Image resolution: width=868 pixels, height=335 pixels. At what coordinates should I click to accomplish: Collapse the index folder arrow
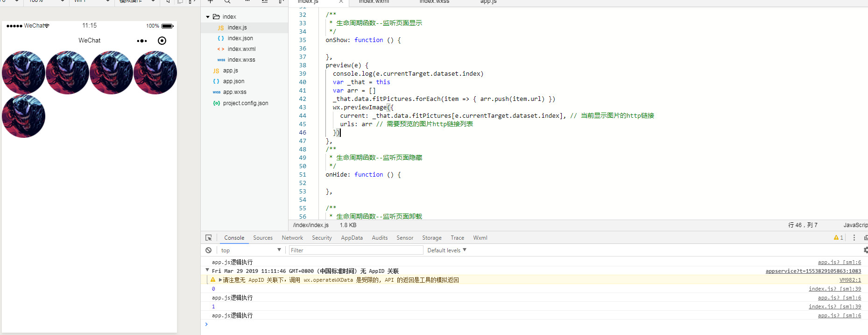pos(208,17)
